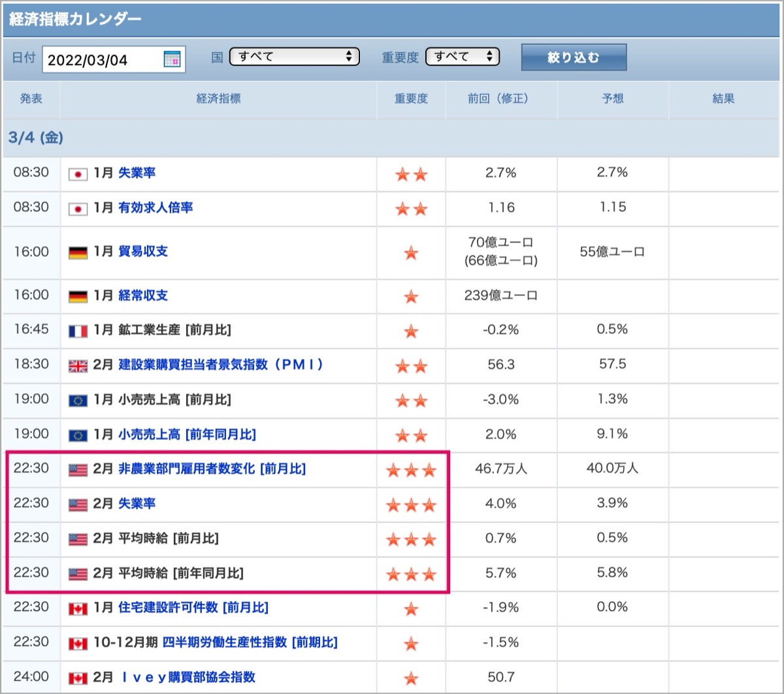
Task: Click the French flag beside 鉱工業生産
Action: [x=78, y=331]
